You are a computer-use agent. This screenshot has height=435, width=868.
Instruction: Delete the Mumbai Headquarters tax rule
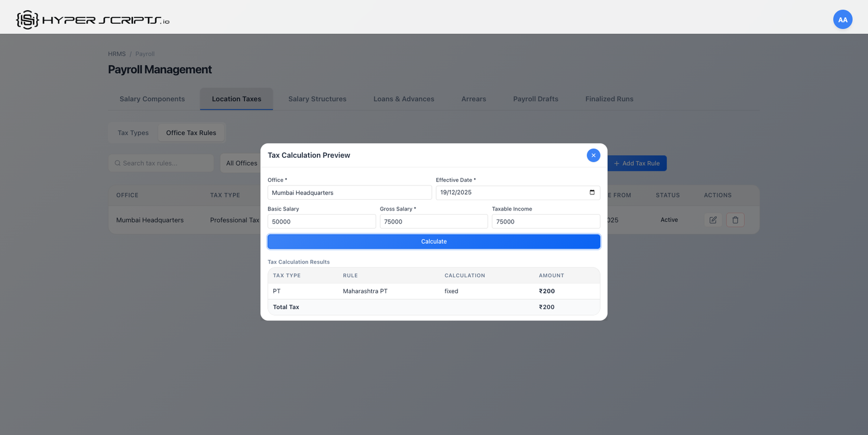tap(735, 220)
